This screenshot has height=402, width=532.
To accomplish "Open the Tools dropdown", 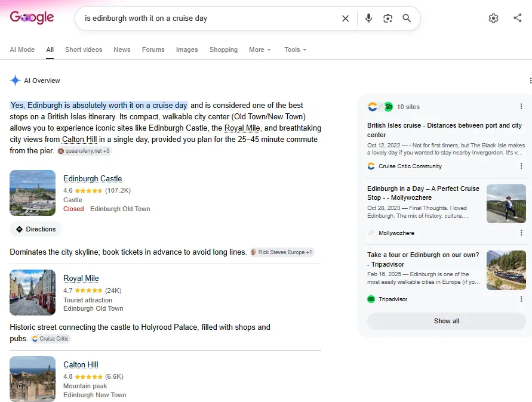I will (295, 50).
